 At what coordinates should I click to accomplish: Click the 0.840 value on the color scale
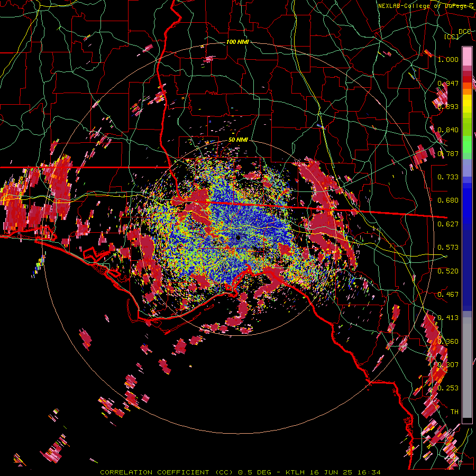tap(448, 130)
